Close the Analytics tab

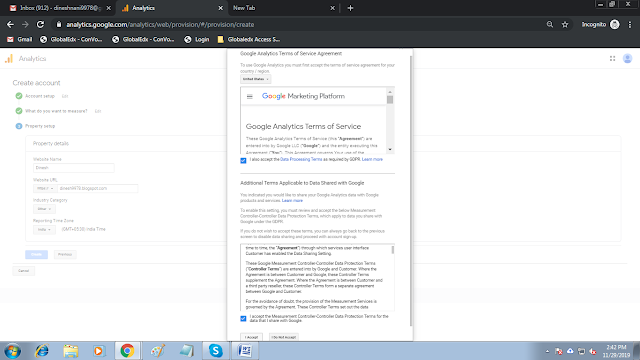click(220, 8)
